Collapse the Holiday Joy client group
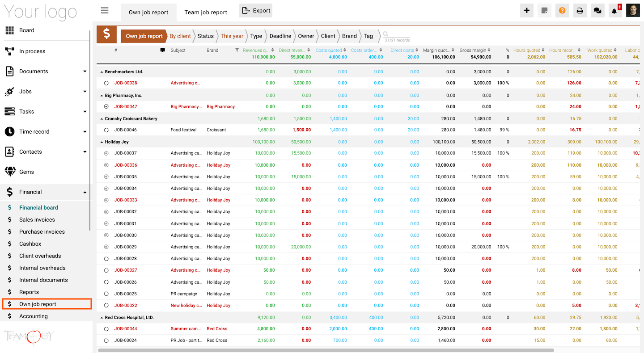Viewport: 644px width, 353px height. click(x=102, y=142)
